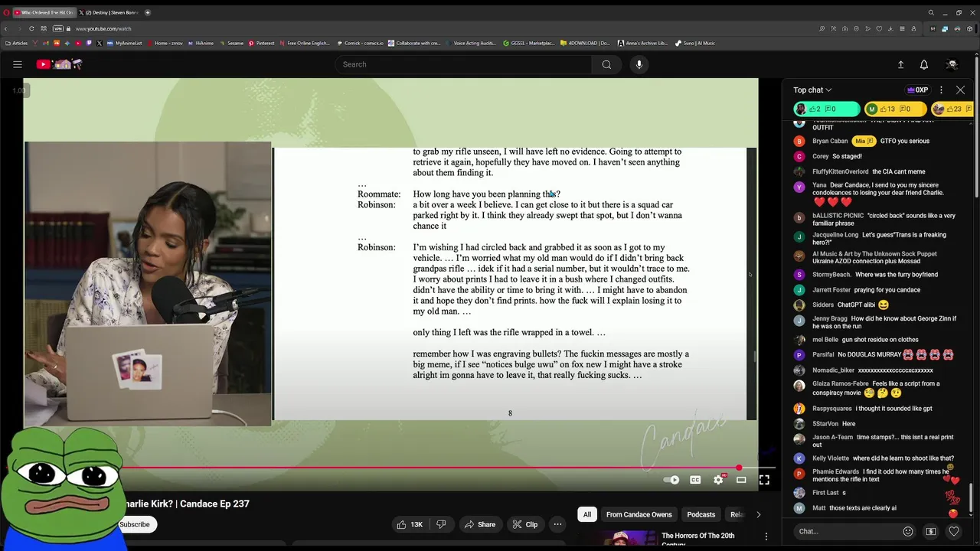Open the video settings gear

point(718,480)
